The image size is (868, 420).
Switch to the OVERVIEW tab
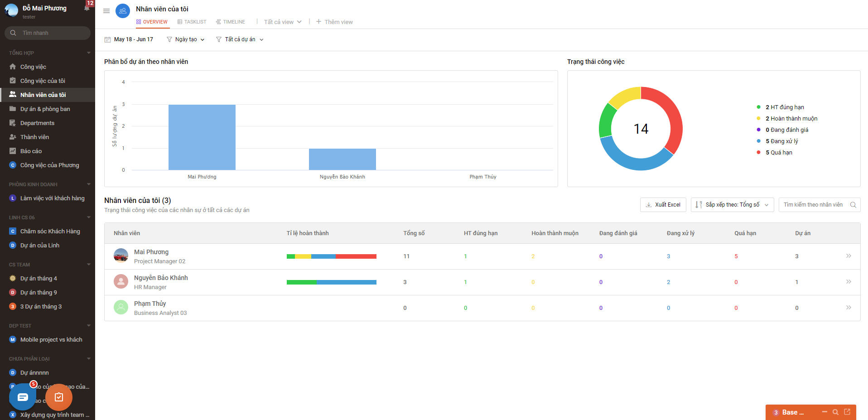(x=152, y=22)
